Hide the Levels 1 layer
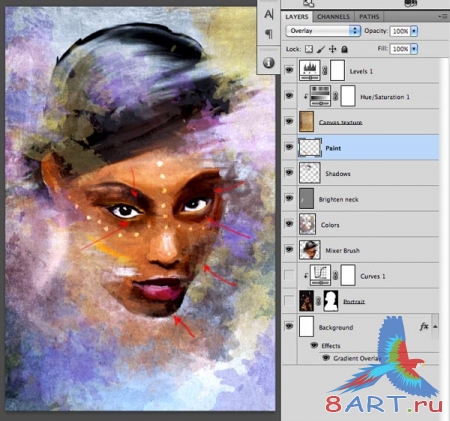This screenshot has height=421, width=450. coord(289,70)
